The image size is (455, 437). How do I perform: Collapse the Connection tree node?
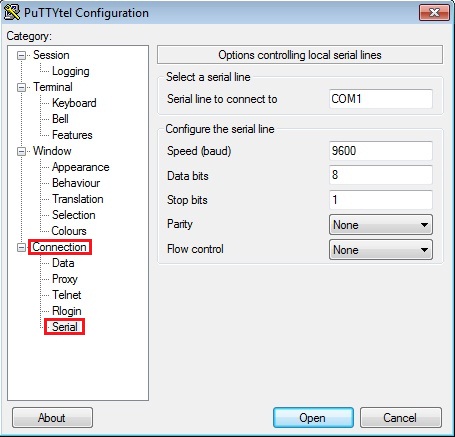(x=21, y=247)
